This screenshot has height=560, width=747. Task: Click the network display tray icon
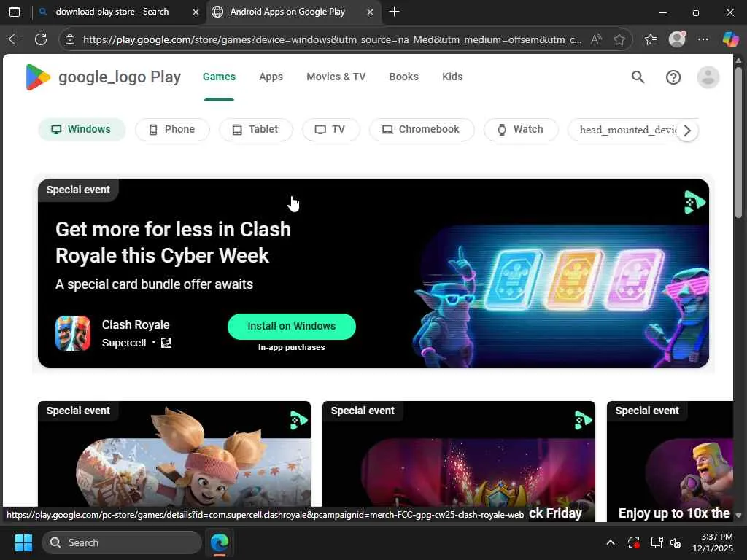pyautogui.click(x=657, y=542)
